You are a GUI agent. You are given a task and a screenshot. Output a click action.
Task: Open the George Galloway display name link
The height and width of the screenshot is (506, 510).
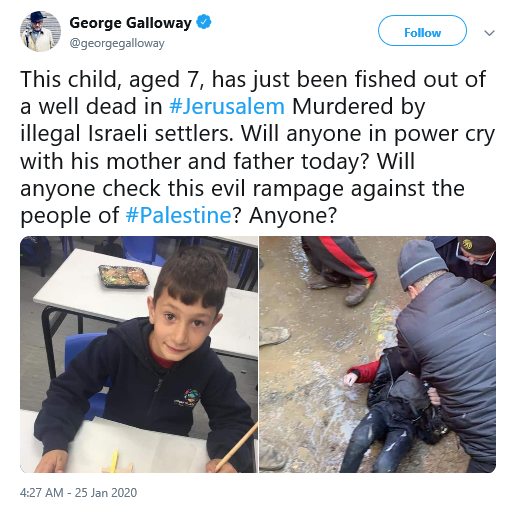tap(130, 23)
